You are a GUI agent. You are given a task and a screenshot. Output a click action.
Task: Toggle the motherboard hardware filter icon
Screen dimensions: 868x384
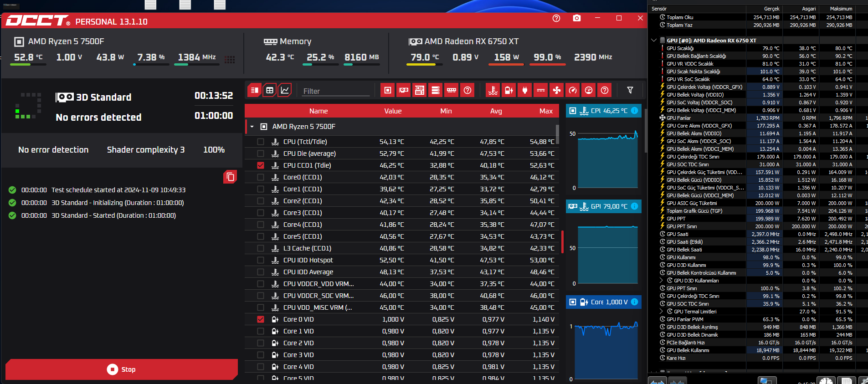tap(420, 90)
